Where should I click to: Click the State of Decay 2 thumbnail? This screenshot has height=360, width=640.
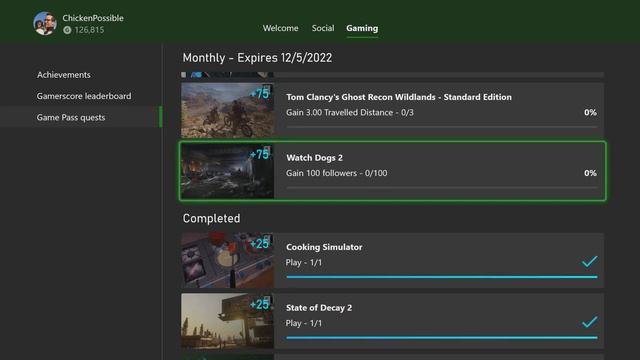pos(227,321)
